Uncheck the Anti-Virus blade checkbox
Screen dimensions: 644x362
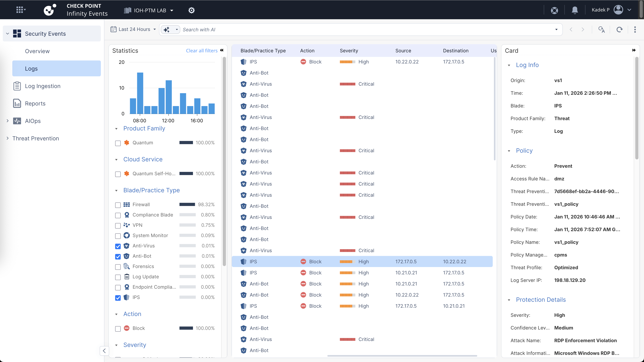point(118,246)
